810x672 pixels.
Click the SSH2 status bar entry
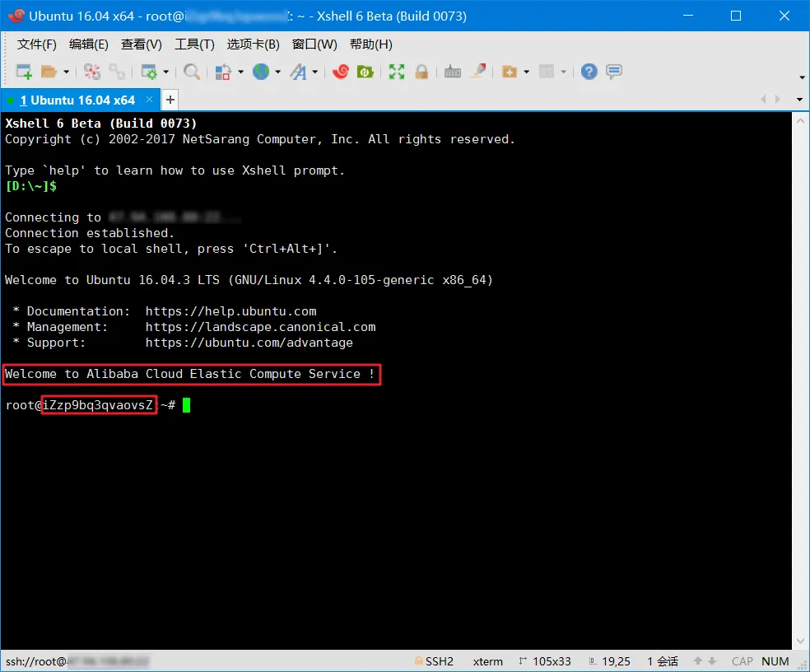tap(435, 661)
